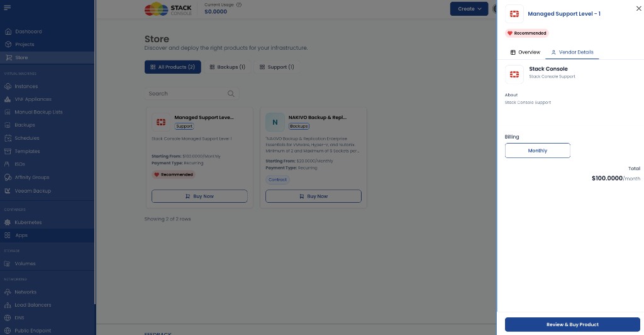Switch to the Vendor Details tab
This screenshot has width=644, height=335.
(572, 52)
